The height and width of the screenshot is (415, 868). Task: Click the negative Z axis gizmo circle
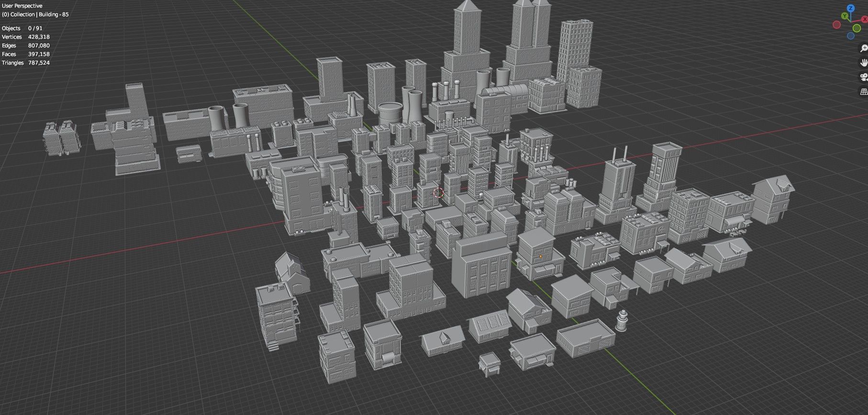click(x=851, y=36)
